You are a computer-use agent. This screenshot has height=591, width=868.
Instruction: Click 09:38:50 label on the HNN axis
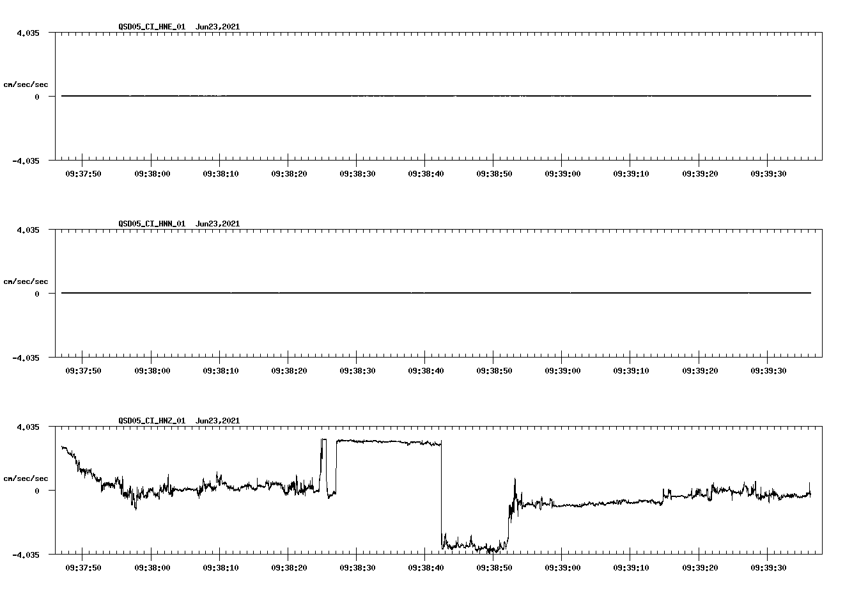click(x=494, y=370)
